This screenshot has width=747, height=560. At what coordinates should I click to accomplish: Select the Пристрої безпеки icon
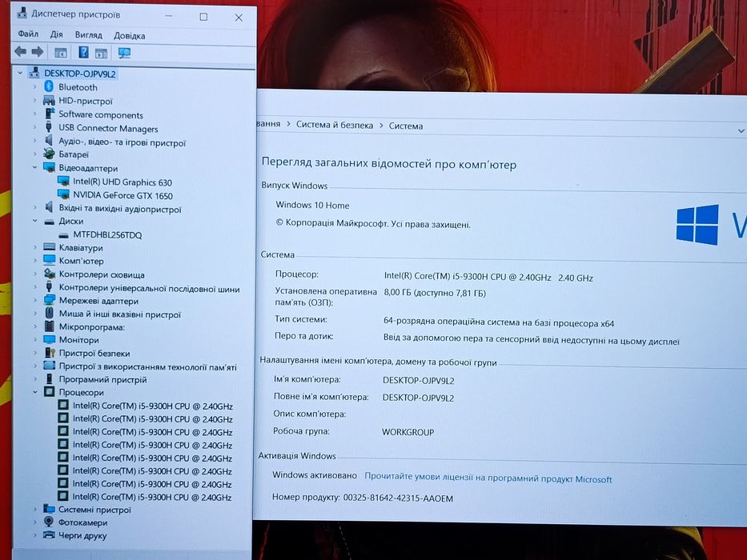point(50,353)
